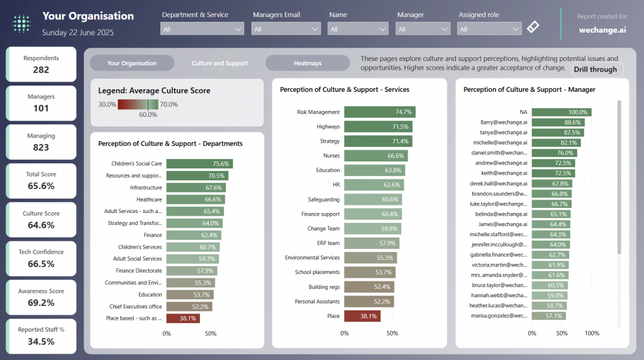
Task: Click the Risk Management 74.7% bar
Action: (x=379, y=112)
